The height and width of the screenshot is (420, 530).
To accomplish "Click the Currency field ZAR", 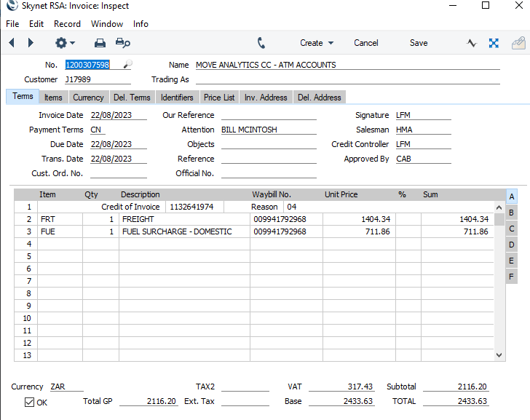I will (66, 387).
